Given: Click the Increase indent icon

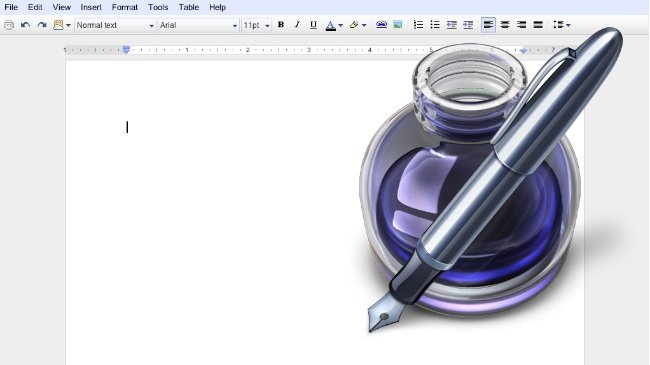Looking at the screenshot, I should (x=468, y=25).
